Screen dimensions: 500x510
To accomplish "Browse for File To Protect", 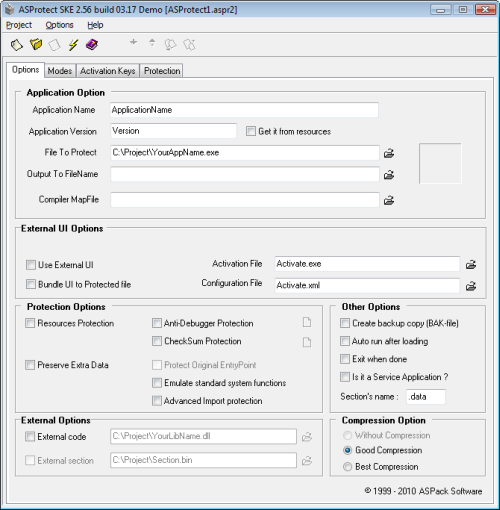I will coord(389,153).
